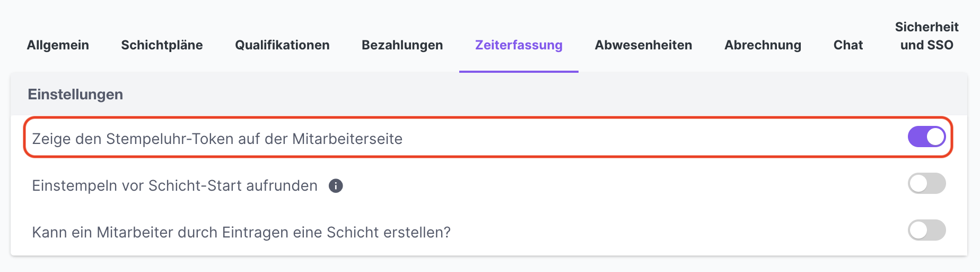Click the gray knob of the Einstempeln toggle
The image size is (980, 272).
pos(918,183)
